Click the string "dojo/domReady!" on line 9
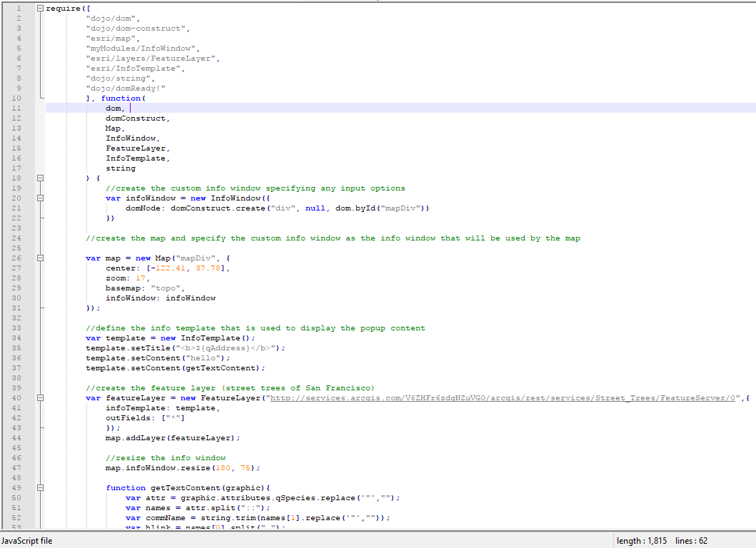The height and width of the screenshot is (548, 756). coord(125,88)
